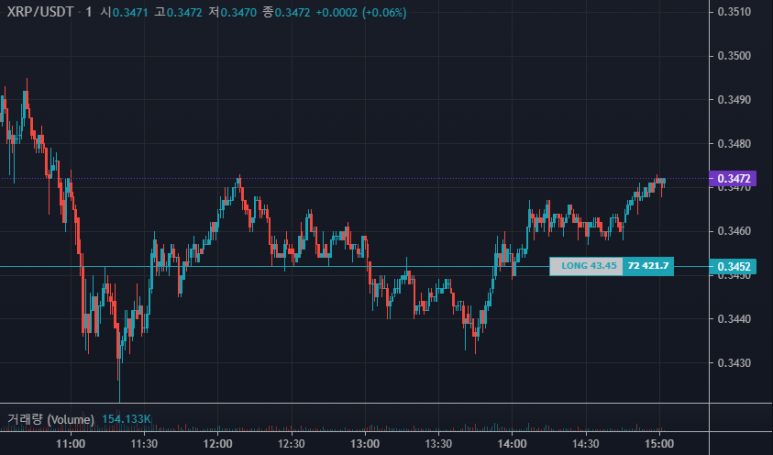Click the 11:00 time axis label
773x455 pixels.
[x=70, y=444]
